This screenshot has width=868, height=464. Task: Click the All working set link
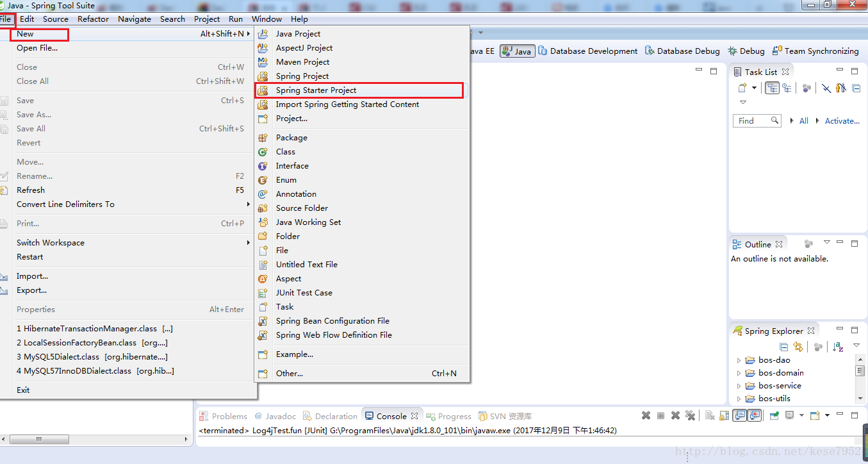coord(804,120)
